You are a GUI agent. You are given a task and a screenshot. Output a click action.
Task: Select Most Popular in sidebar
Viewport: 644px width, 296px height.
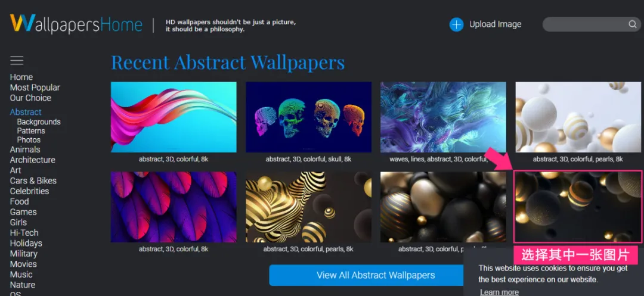(35, 88)
